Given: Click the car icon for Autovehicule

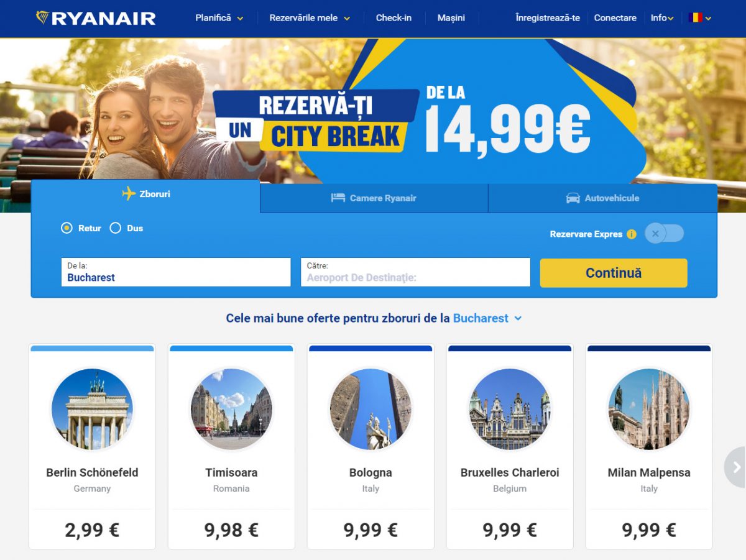Looking at the screenshot, I should coord(573,198).
